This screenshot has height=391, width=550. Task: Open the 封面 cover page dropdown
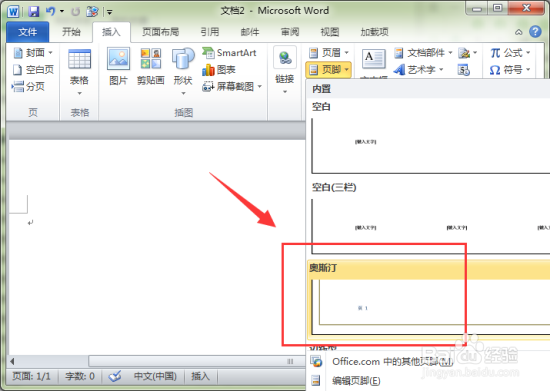pos(33,53)
